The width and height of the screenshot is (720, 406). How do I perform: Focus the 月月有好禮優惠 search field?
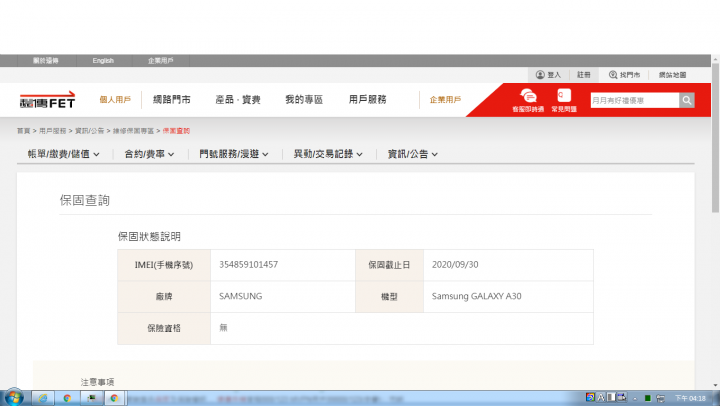click(x=635, y=100)
